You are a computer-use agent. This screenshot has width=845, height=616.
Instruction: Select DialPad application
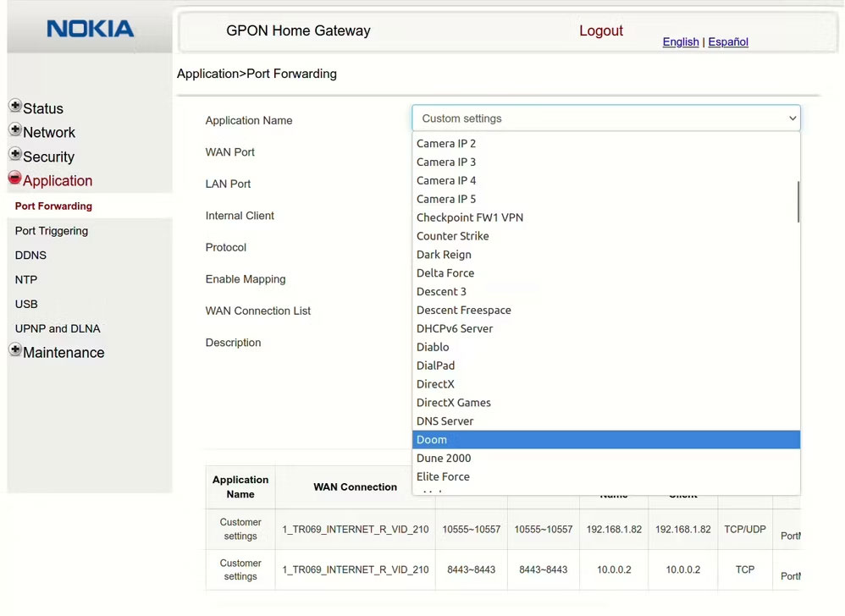pos(605,366)
